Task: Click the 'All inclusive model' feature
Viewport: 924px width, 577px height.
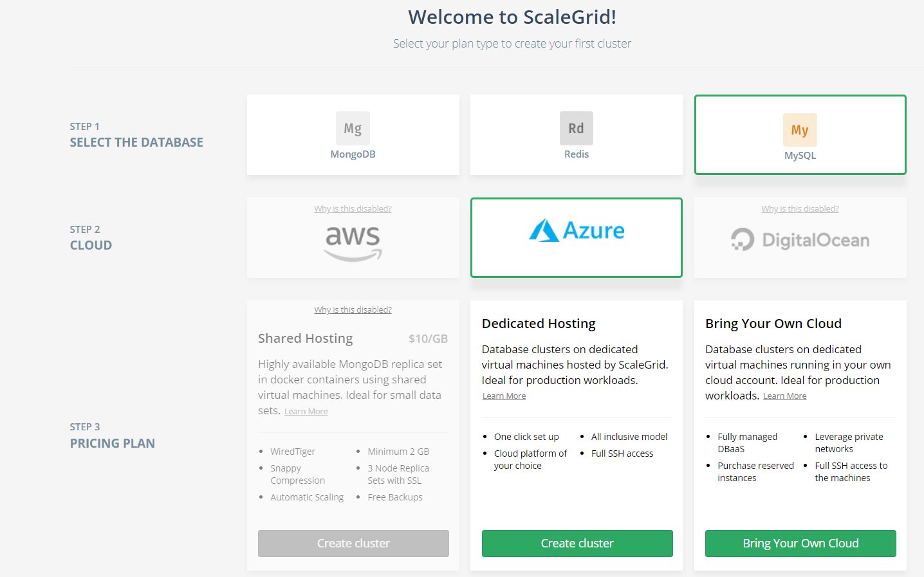Action: (x=629, y=437)
